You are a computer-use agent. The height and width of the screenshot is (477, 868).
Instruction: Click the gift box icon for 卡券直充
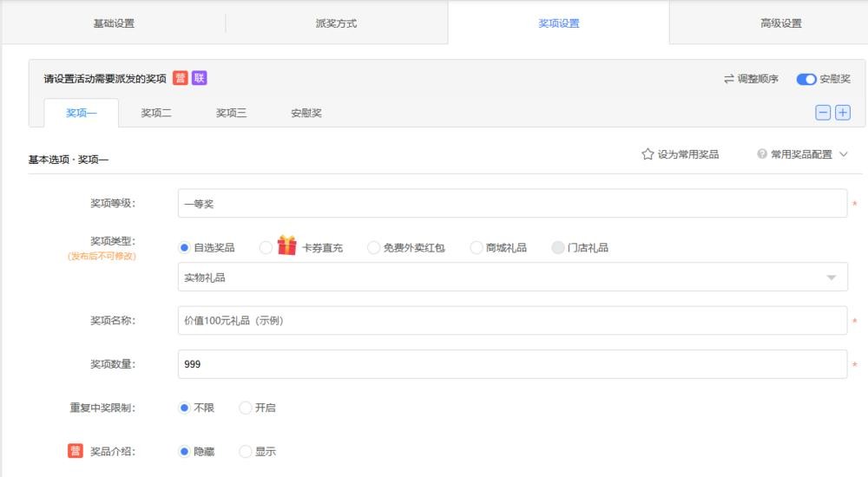pyautogui.click(x=287, y=246)
